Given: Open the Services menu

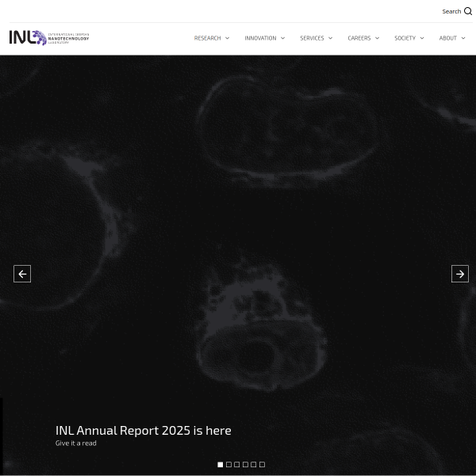Looking at the screenshot, I should point(312,38).
